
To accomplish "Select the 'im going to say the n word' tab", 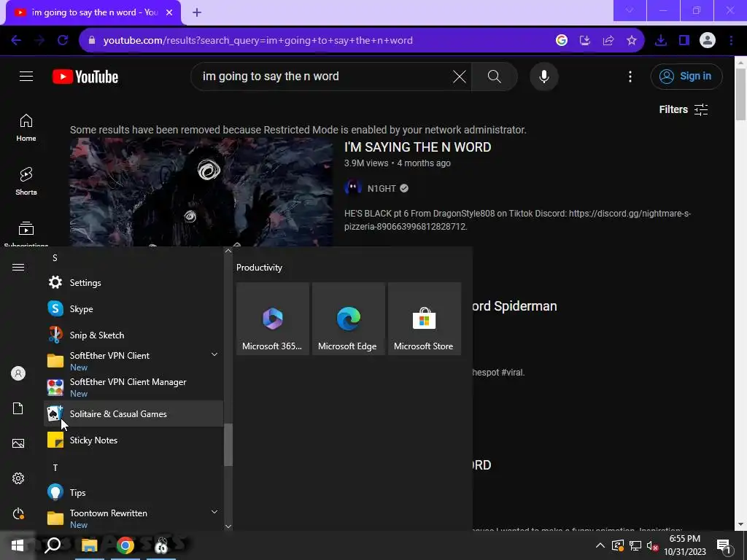I will 94,12.
